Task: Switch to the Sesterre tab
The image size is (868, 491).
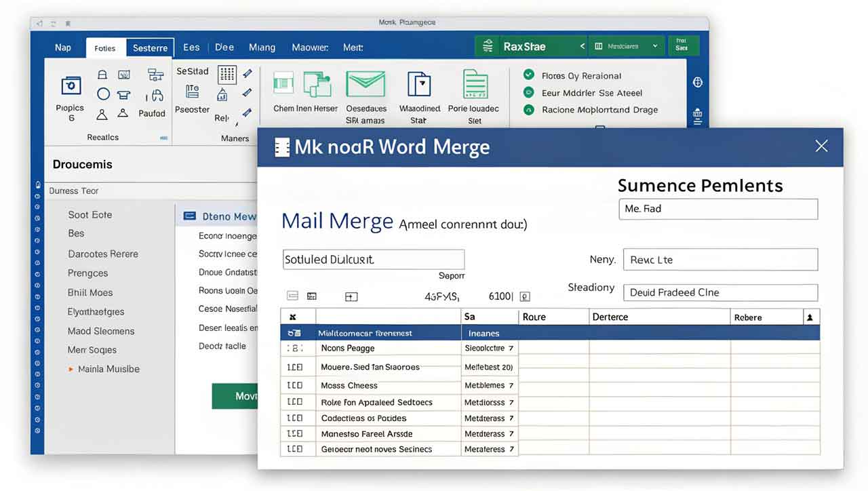Action: tap(151, 48)
